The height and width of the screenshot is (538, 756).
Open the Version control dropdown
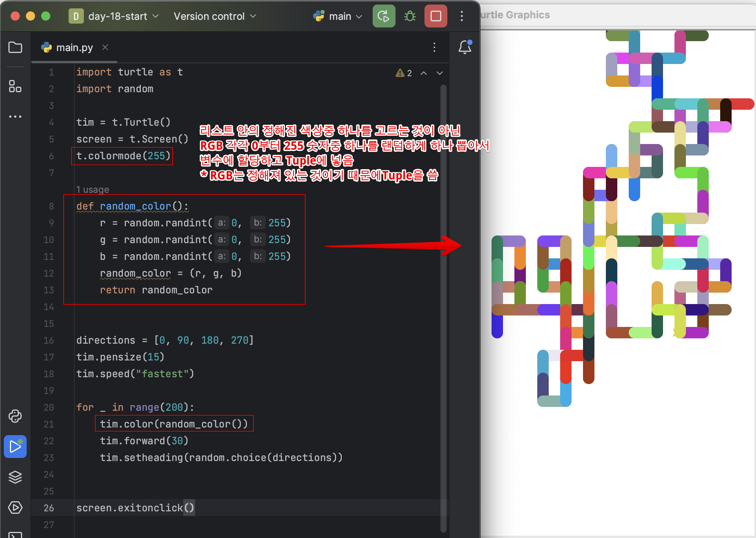(x=215, y=16)
